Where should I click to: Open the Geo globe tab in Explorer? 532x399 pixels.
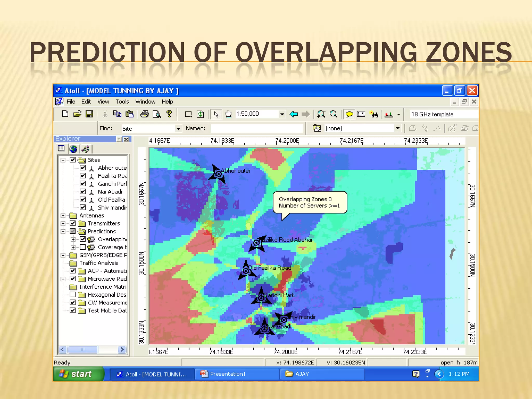(x=74, y=149)
